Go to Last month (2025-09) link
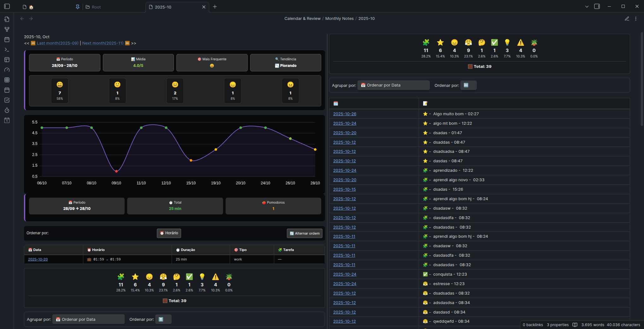Screen dimensions: 644x329 (x=57, y=43)
